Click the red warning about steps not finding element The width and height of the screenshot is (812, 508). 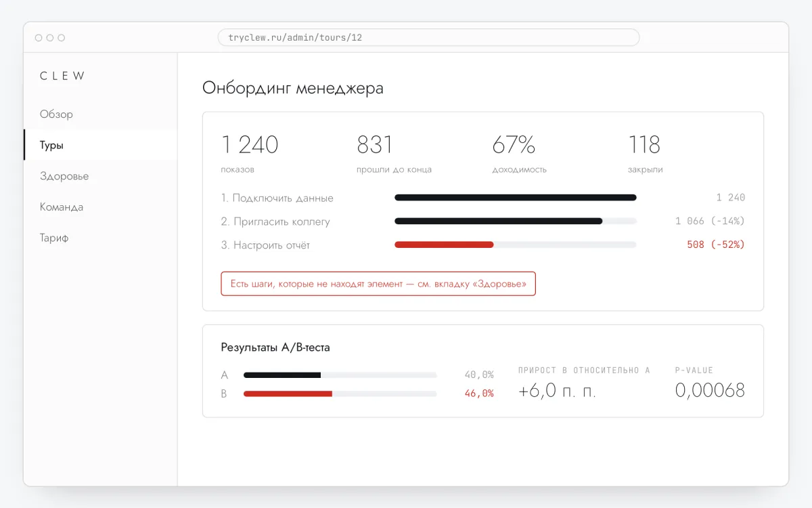tap(378, 284)
